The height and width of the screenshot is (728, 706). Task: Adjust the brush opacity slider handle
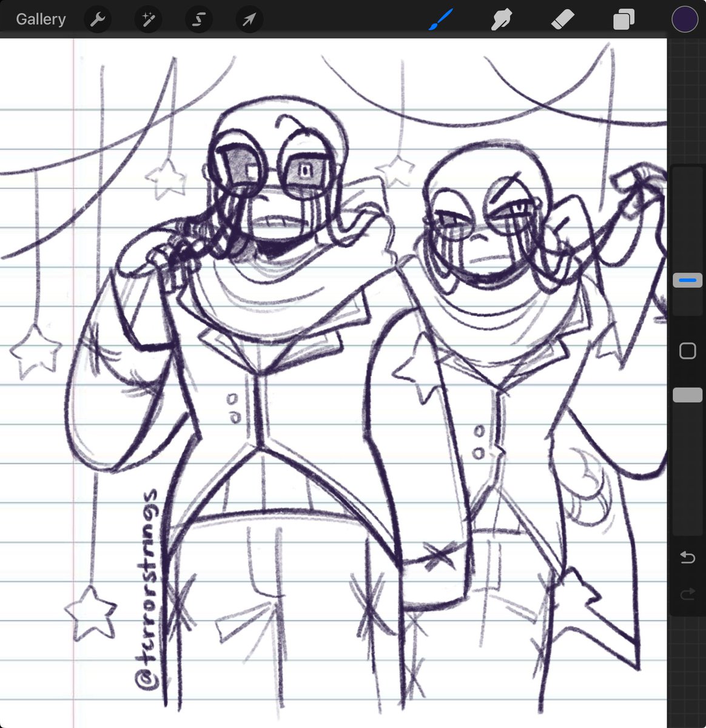pyautogui.click(x=687, y=395)
